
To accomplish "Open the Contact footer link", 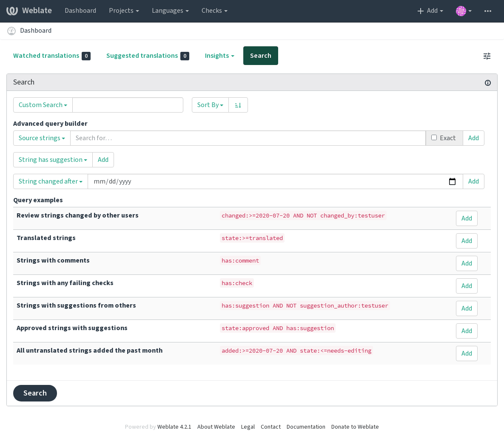I will click(x=271, y=427).
